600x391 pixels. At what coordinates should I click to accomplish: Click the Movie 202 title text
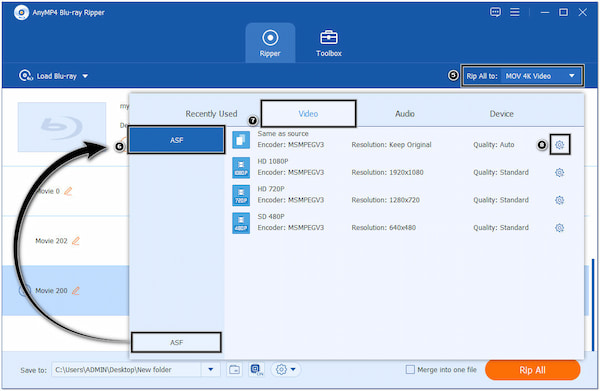51,241
